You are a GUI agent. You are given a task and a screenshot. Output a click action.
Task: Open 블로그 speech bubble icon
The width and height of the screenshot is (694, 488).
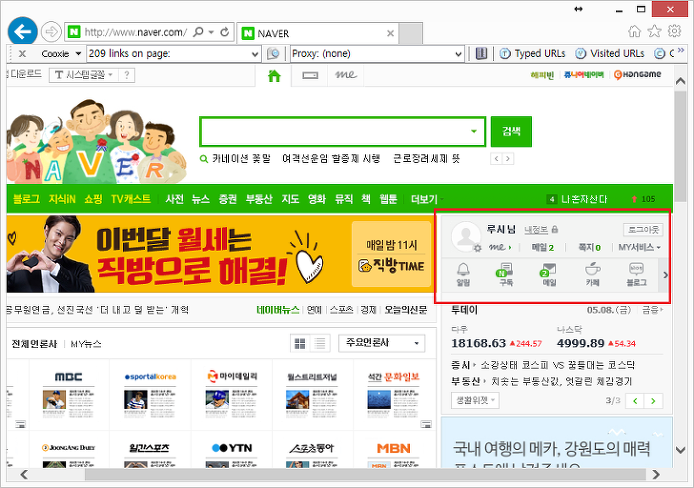pos(636,274)
